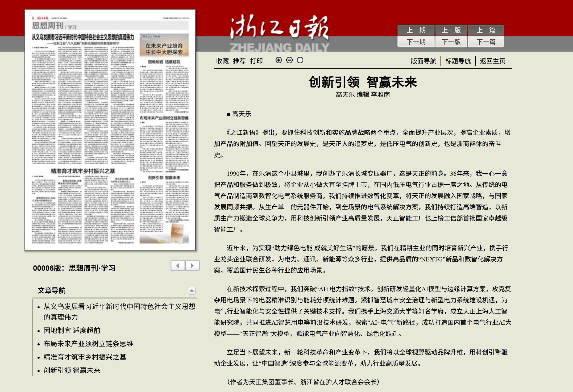Click 创新引领 智赢未来 headline on thumbnail

pos(164,177)
